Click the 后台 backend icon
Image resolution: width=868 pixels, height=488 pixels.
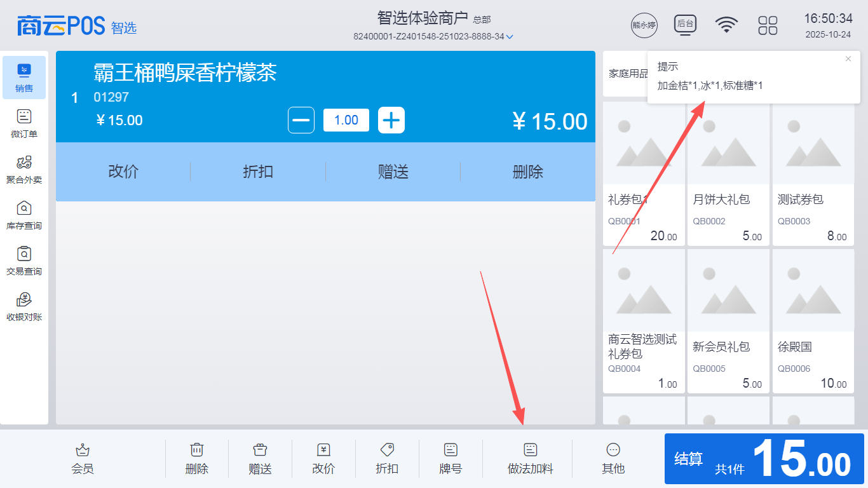point(685,25)
